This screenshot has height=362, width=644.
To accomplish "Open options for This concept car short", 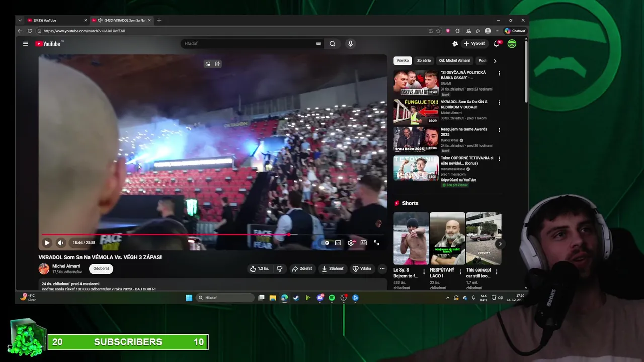I will pyautogui.click(x=497, y=272).
